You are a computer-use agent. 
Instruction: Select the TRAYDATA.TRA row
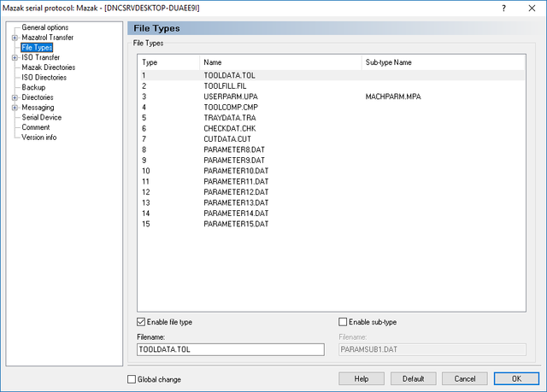pos(332,118)
